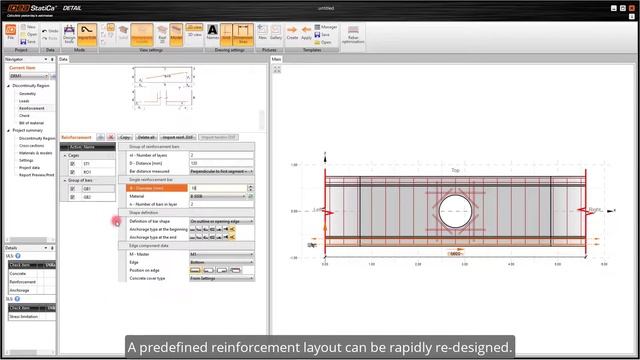
Task: Open the Concrete cover type dropdown
Action: point(221,278)
